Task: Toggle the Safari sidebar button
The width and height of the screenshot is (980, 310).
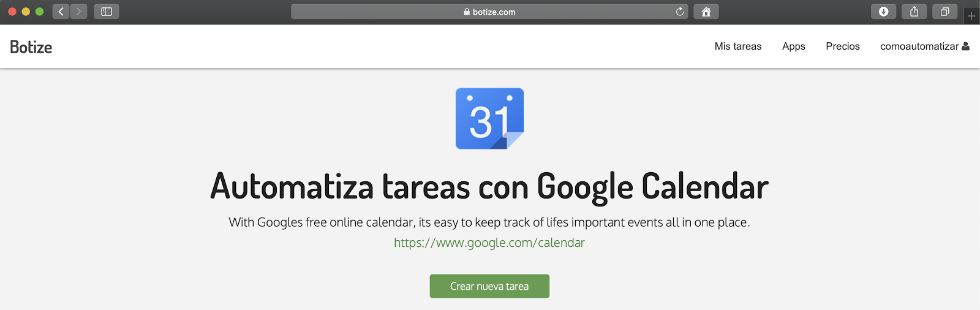Action: pos(107,12)
